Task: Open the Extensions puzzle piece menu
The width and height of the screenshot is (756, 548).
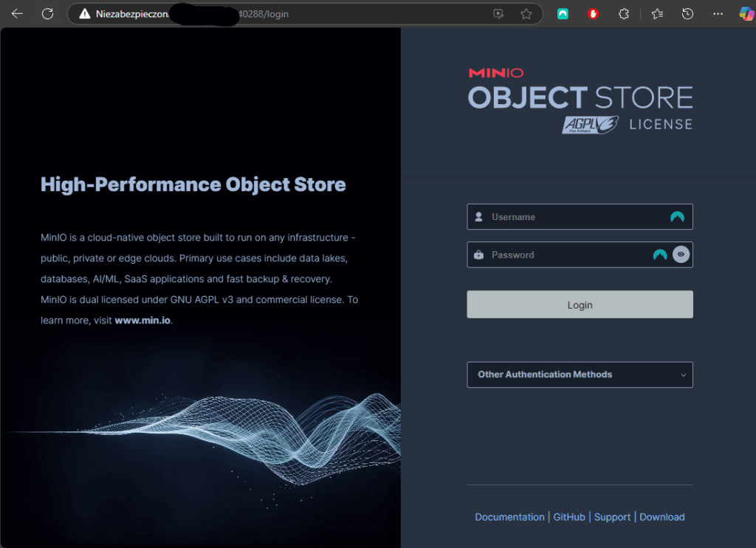Action: [623, 14]
